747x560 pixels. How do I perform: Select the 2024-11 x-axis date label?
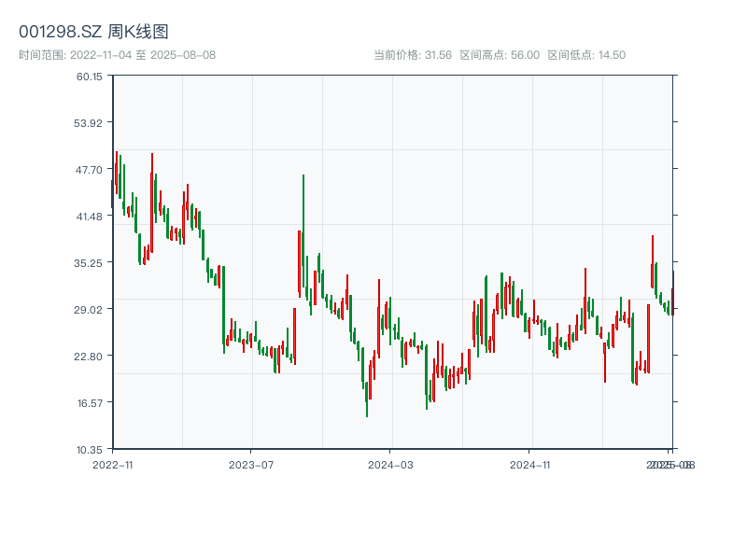coord(531,464)
